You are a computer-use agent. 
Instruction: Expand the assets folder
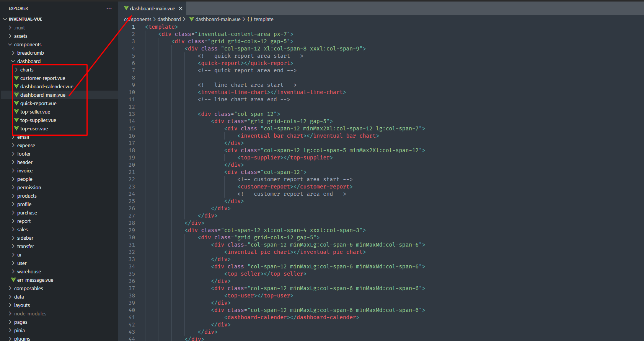(10, 36)
